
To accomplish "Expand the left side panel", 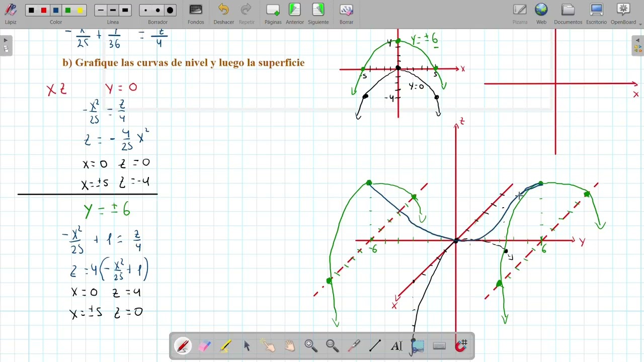I will [x=6, y=45].
